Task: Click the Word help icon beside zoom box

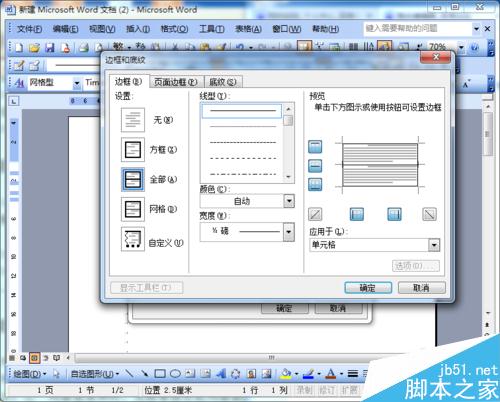Action: 474,48
